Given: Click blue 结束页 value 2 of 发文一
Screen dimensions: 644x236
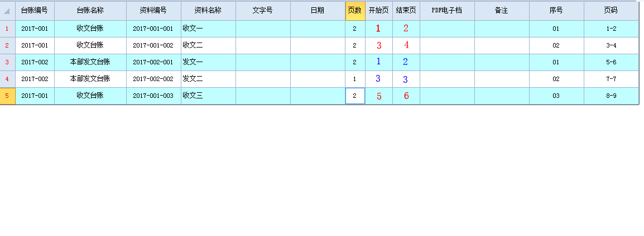Looking at the screenshot, I should (406, 63).
